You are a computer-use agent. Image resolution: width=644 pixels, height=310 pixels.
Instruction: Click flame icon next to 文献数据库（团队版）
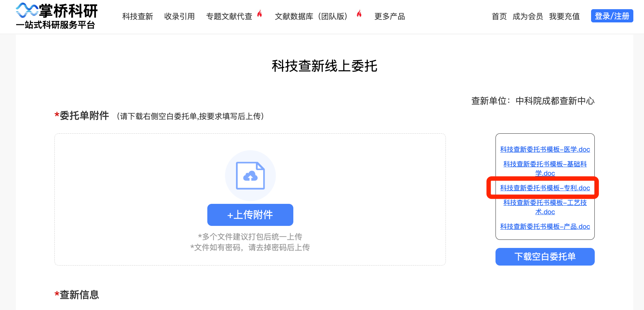[x=359, y=14]
